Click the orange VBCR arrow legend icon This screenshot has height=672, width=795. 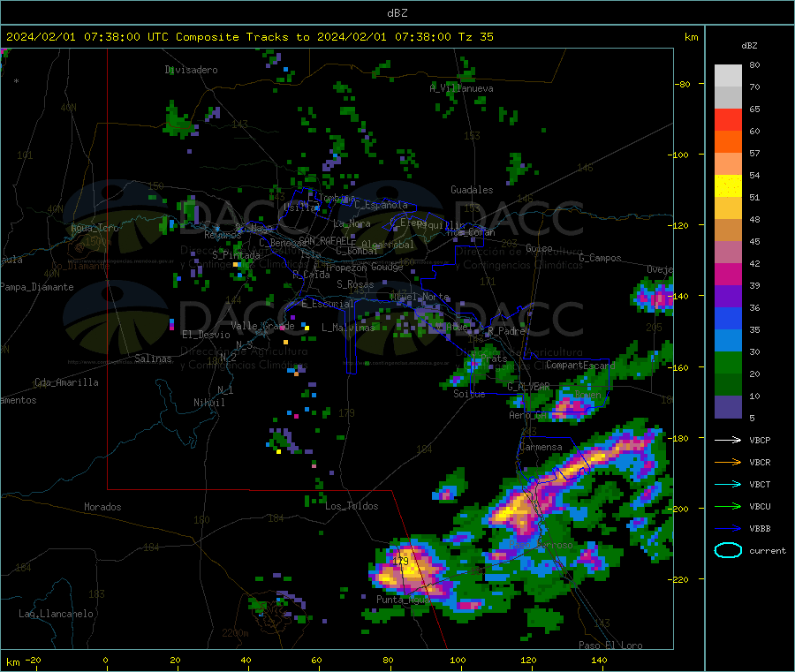728,462
